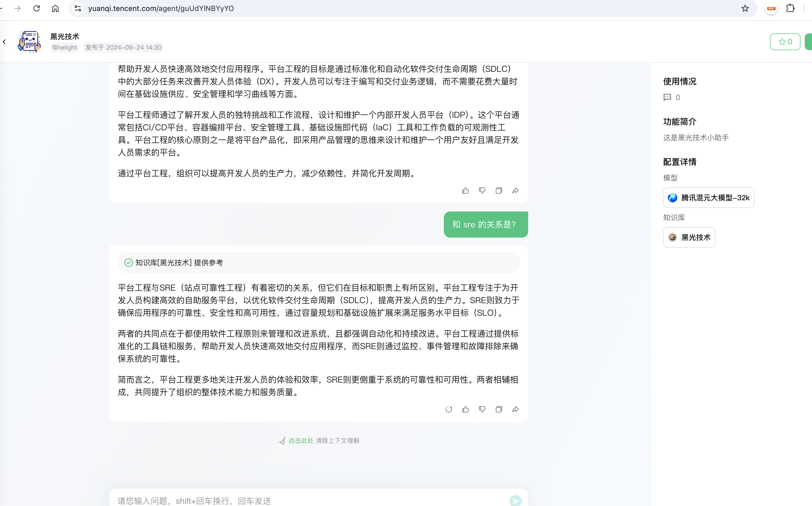Click the 黑光技术 agent avatar
The width and height of the screenshot is (812, 506).
[x=30, y=42]
